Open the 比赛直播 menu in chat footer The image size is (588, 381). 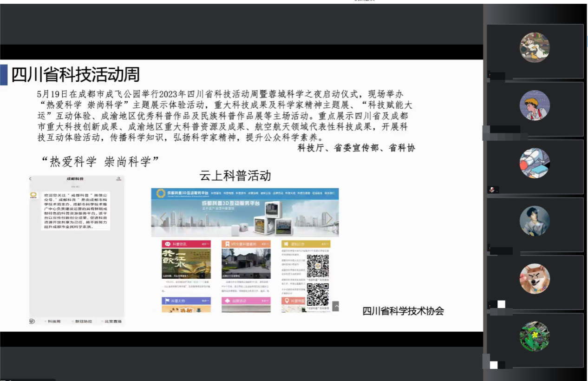click(x=111, y=322)
